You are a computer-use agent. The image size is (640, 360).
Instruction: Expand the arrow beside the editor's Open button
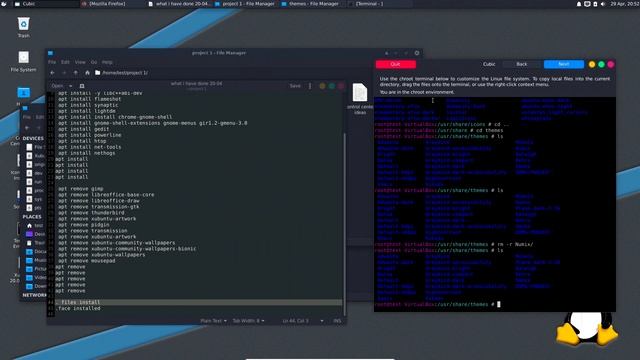pyautogui.click(x=71, y=86)
